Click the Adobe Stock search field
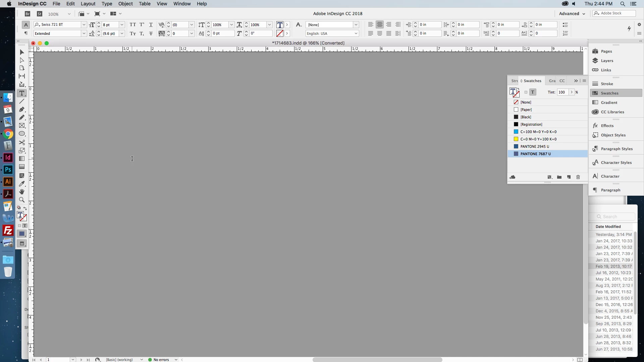 click(614, 13)
